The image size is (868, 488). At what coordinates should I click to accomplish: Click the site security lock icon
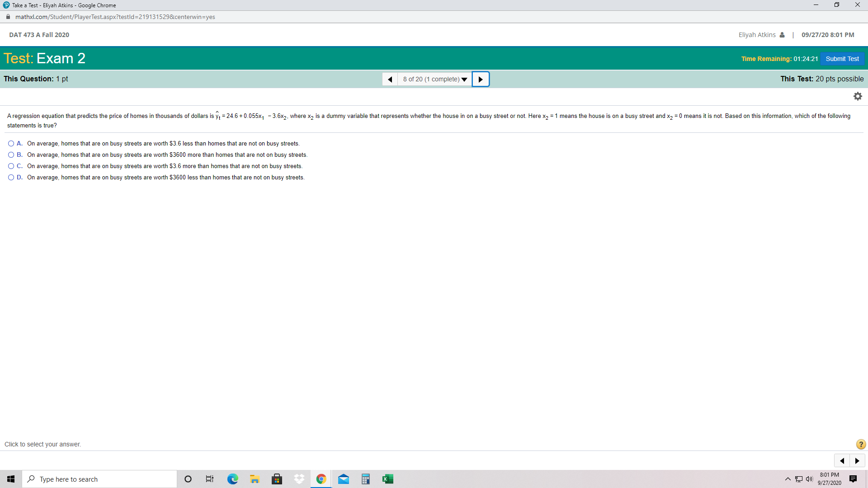pos(8,17)
